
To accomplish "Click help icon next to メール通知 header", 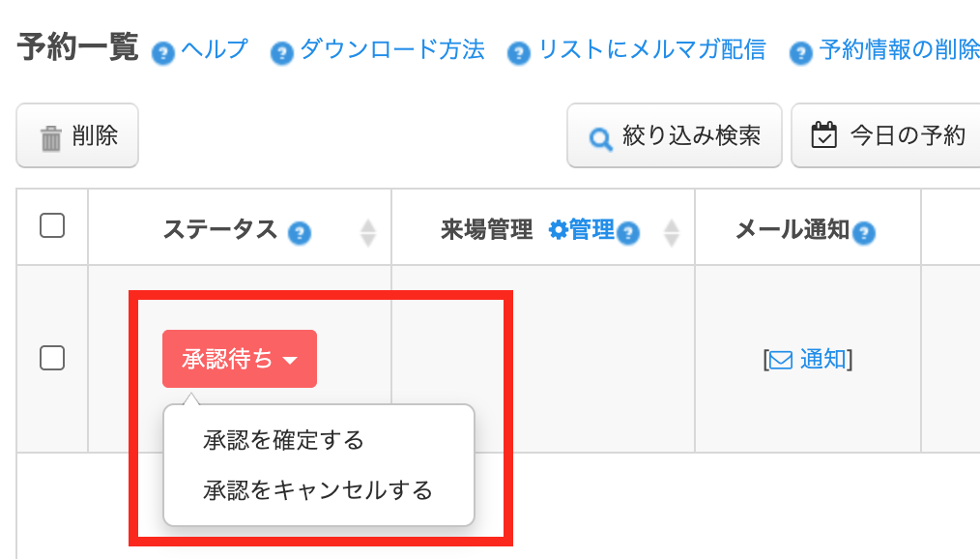I will pyautogui.click(x=864, y=233).
